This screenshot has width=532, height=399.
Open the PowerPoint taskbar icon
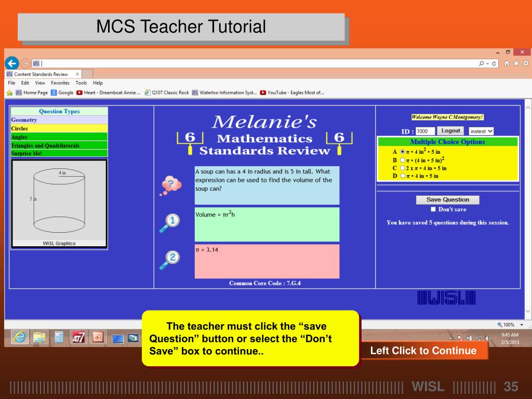pos(98,337)
